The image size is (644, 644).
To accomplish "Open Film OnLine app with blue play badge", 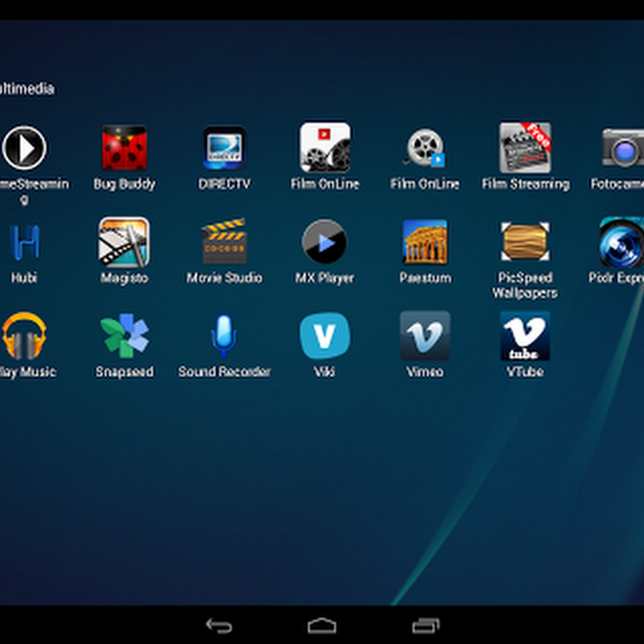I will 425,148.
